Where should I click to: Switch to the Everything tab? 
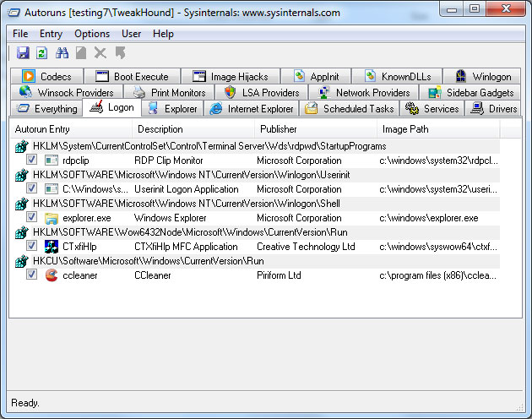tap(46, 108)
